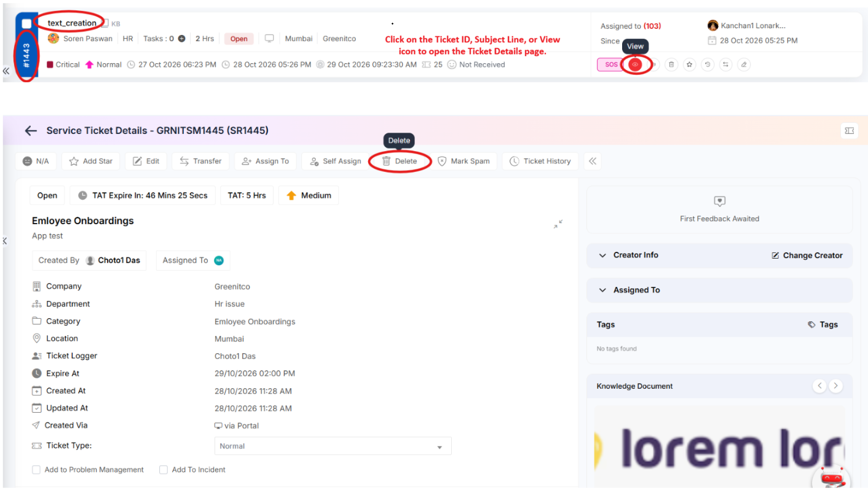Open the Ticket Type dropdown showing Normal

[x=333, y=446]
